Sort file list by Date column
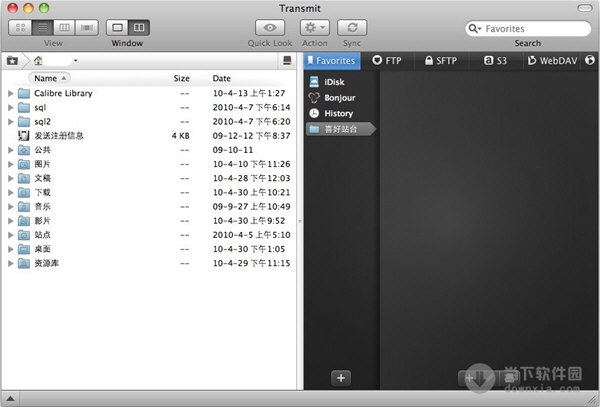This screenshot has width=600, height=407. click(x=222, y=78)
